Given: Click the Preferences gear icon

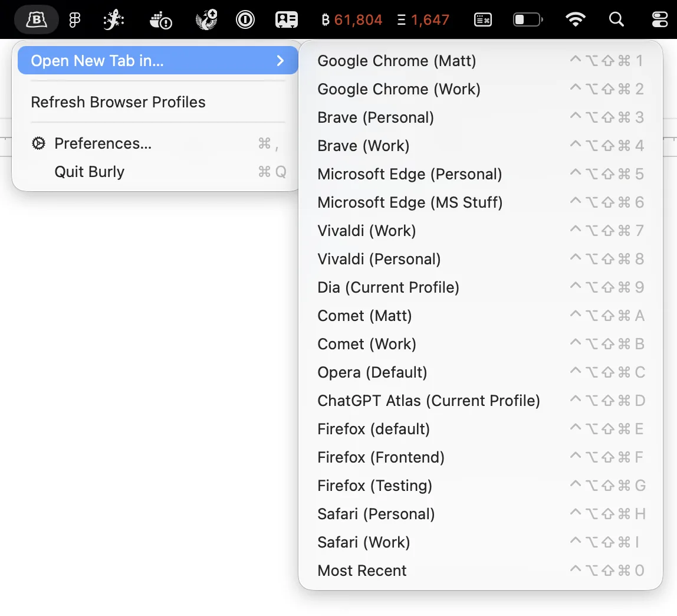Looking at the screenshot, I should [x=38, y=143].
